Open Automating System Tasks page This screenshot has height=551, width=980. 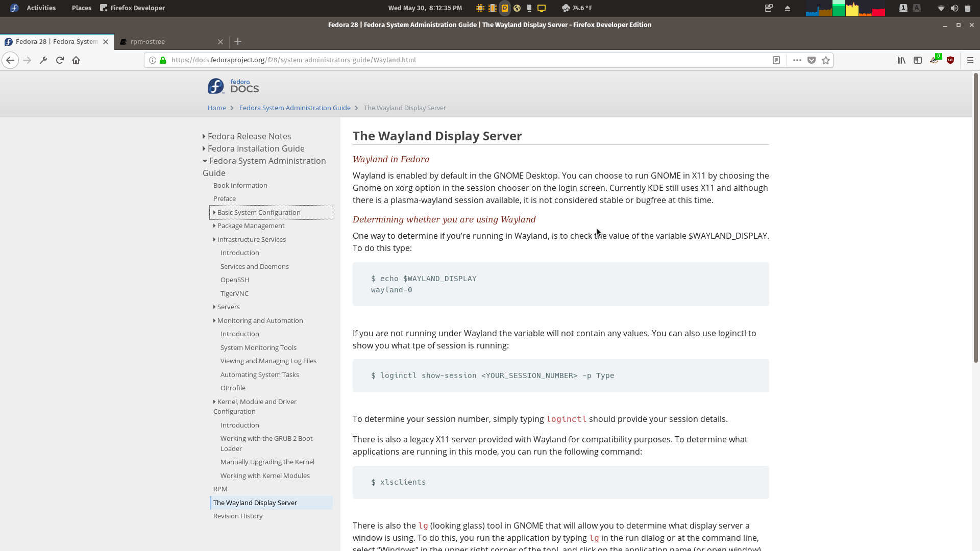259,374
